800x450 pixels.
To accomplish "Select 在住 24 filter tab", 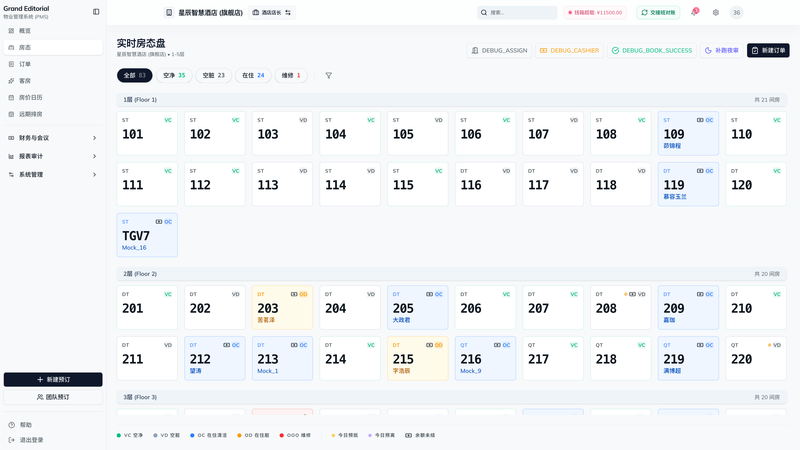I will (x=253, y=76).
